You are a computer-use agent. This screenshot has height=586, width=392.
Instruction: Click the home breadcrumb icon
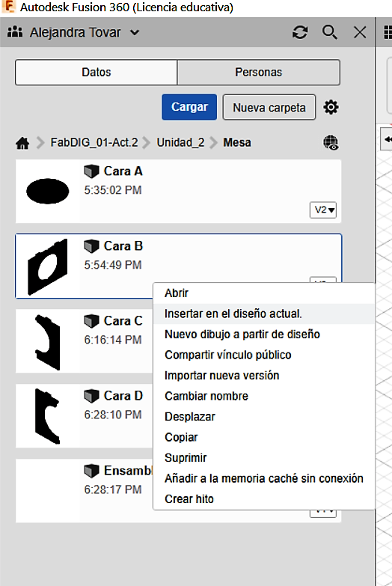[22, 143]
